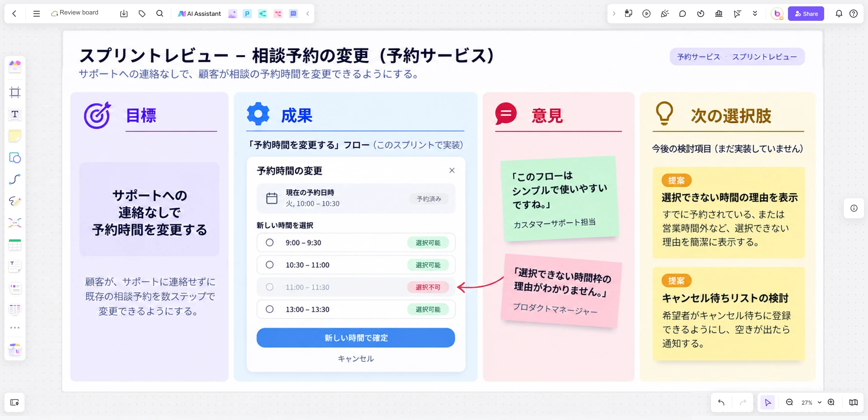Open the timer icon
This screenshot has height=420, width=868.
click(x=701, y=14)
